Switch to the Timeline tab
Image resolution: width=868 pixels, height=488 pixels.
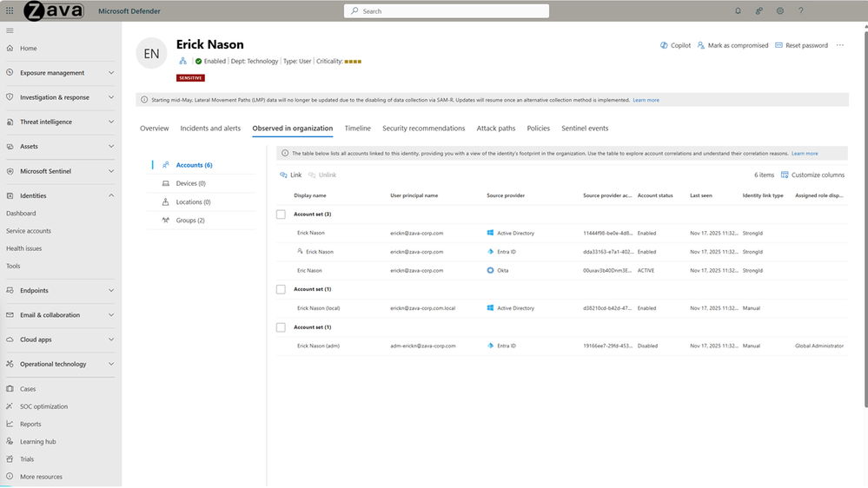[x=358, y=129]
